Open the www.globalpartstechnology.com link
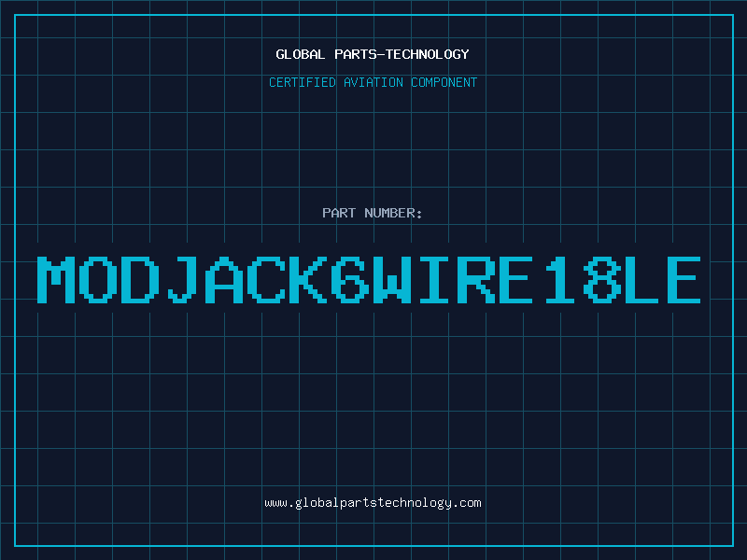The image size is (747, 560). tap(373, 503)
